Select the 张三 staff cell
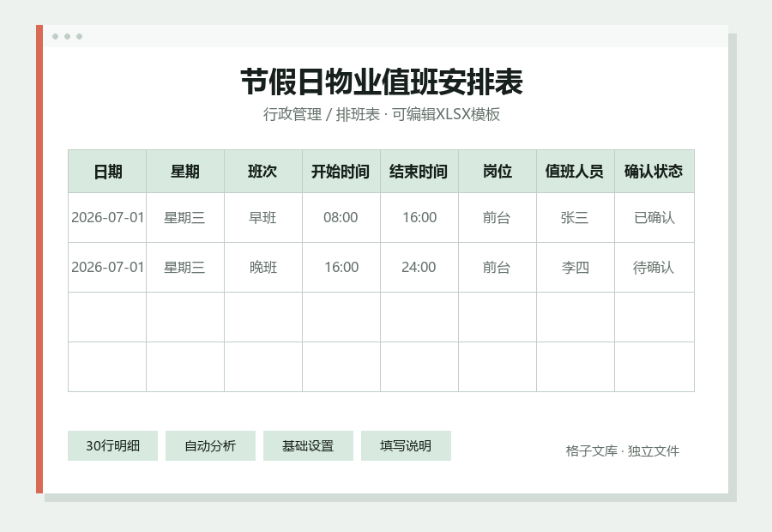This screenshot has height=532, width=772. click(575, 217)
